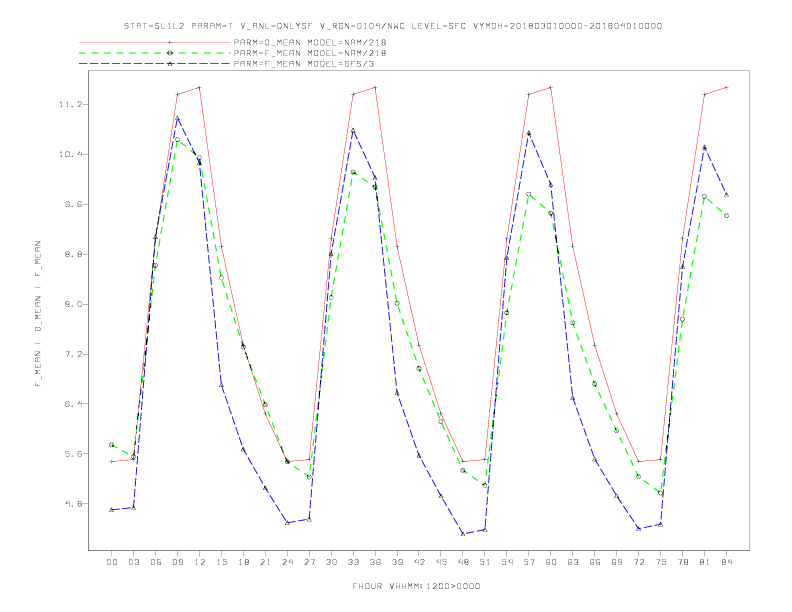The height and width of the screenshot is (612, 792).
Task: Click x-axis tick label 12
Action: tap(200, 562)
